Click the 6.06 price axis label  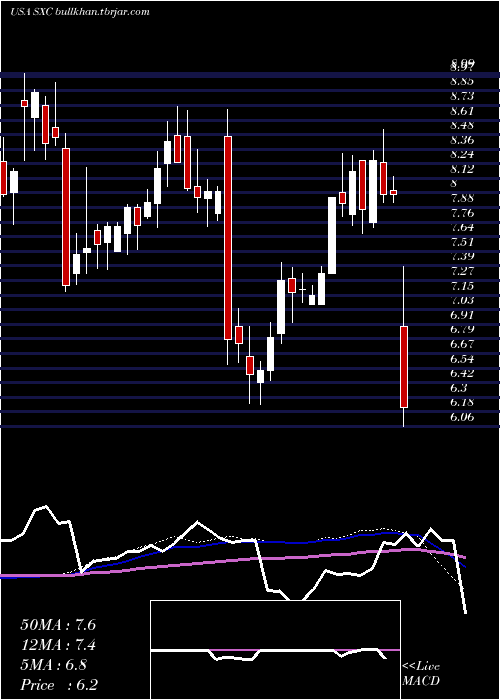(x=462, y=417)
